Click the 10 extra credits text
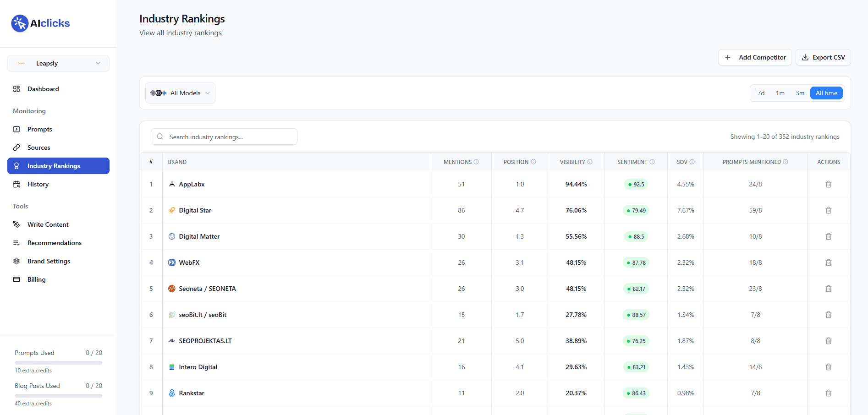Screen dimensions: 868x415 (33, 371)
